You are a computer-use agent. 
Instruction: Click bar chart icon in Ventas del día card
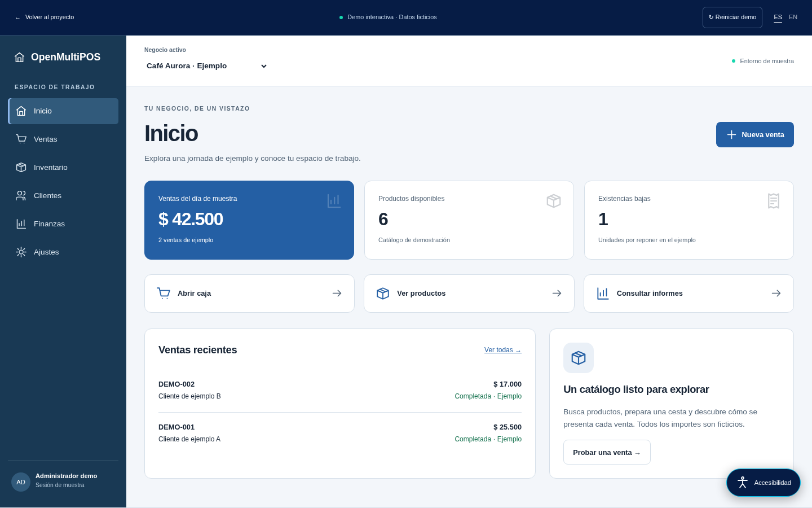pyautogui.click(x=334, y=201)
